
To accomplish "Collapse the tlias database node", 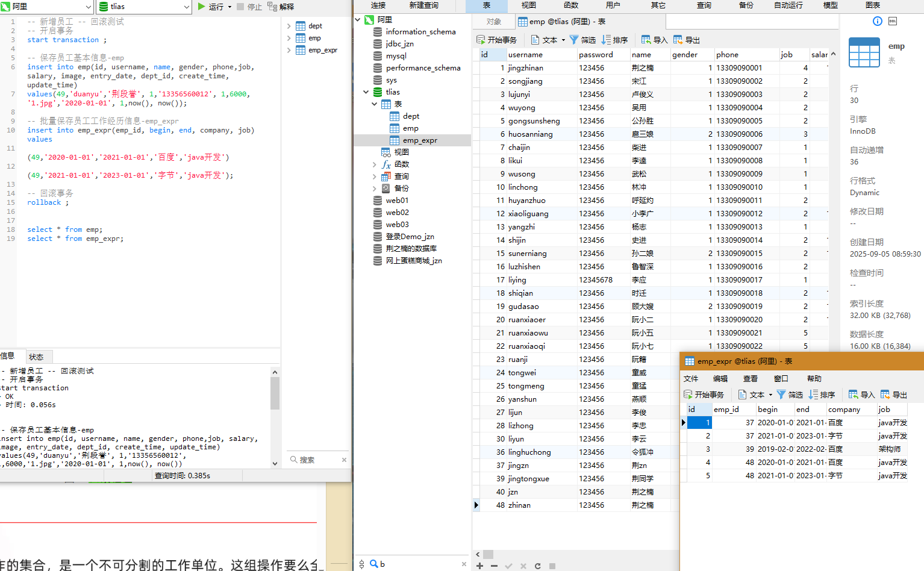I will [x=366, y=92].
